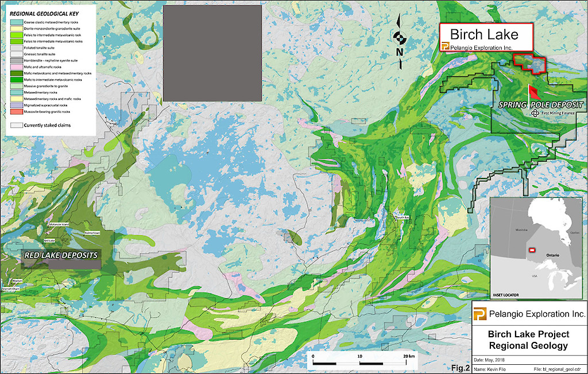Image resolution: width=588 pixels, height=374 pixels.
Task: Click the 'Madsen' town label
Action: pos(17,280)
